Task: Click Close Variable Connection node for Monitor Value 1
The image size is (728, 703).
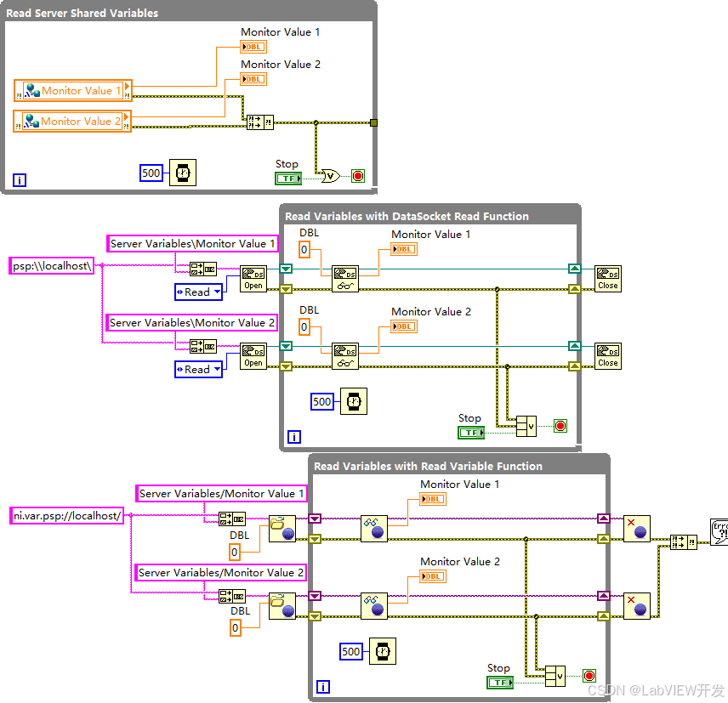Action: coord(636,528)
